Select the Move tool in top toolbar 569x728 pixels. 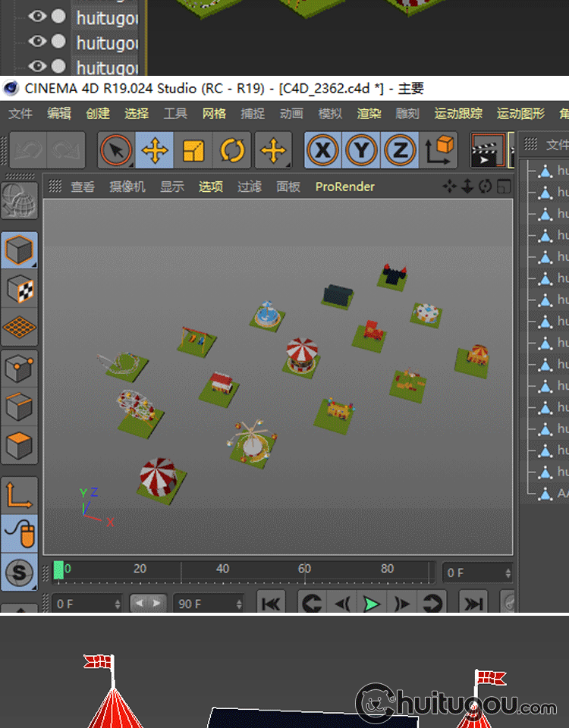pyautogui.click(x=155, y=151)
